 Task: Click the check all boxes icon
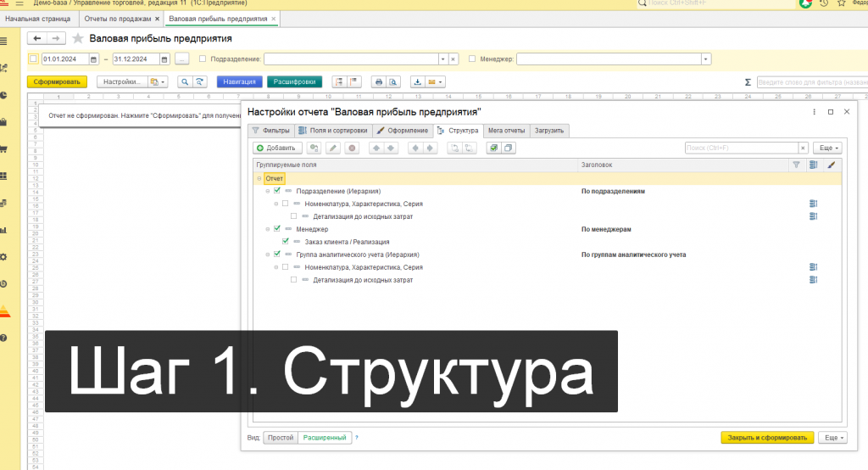pyautogui.click(x=493, y=148)
